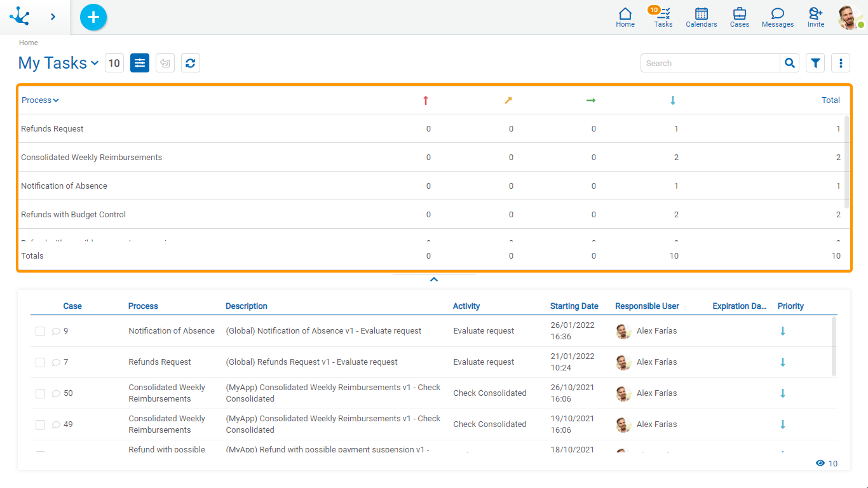Check the checkbox for case 50
This screenshot has width=868, height=488.
coord(40,393)
